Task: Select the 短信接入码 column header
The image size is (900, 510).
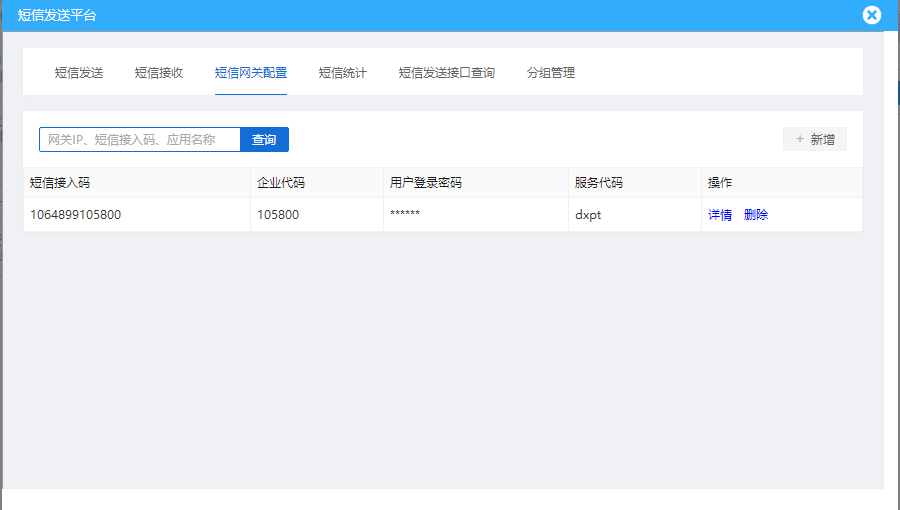Action: pyautogui.click(x=137, y=182)
